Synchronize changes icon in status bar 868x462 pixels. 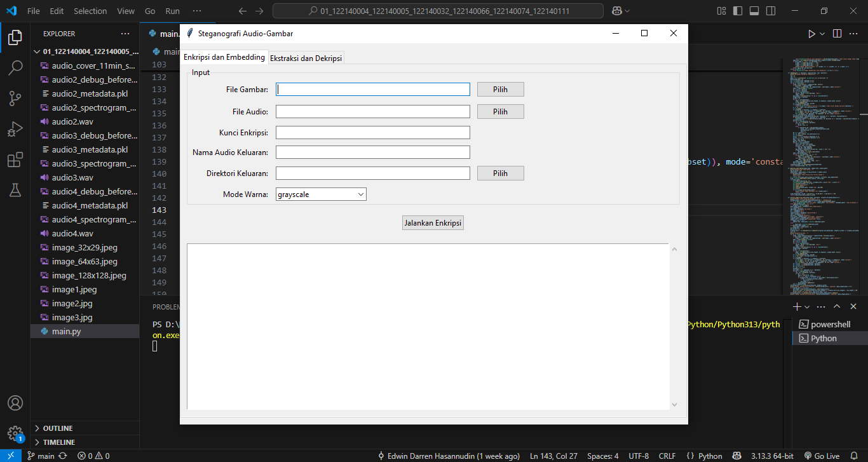62,456
